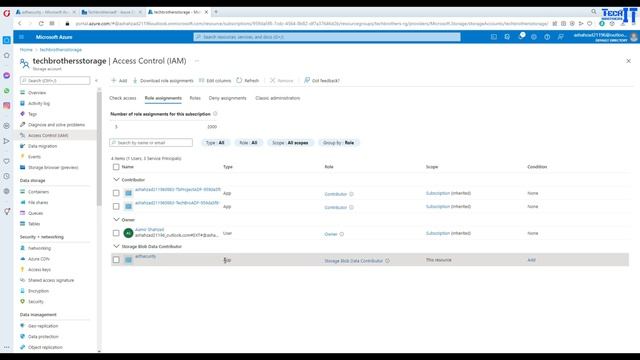Click "Subscription" scope in first Contributor row

[438, 193]
